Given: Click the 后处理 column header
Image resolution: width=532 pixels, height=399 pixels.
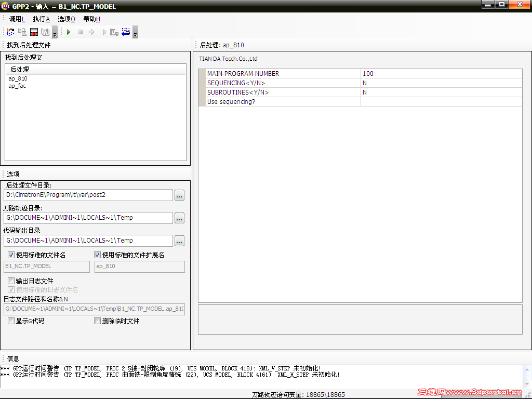Looking at the screenshot, I should (96, 69).
